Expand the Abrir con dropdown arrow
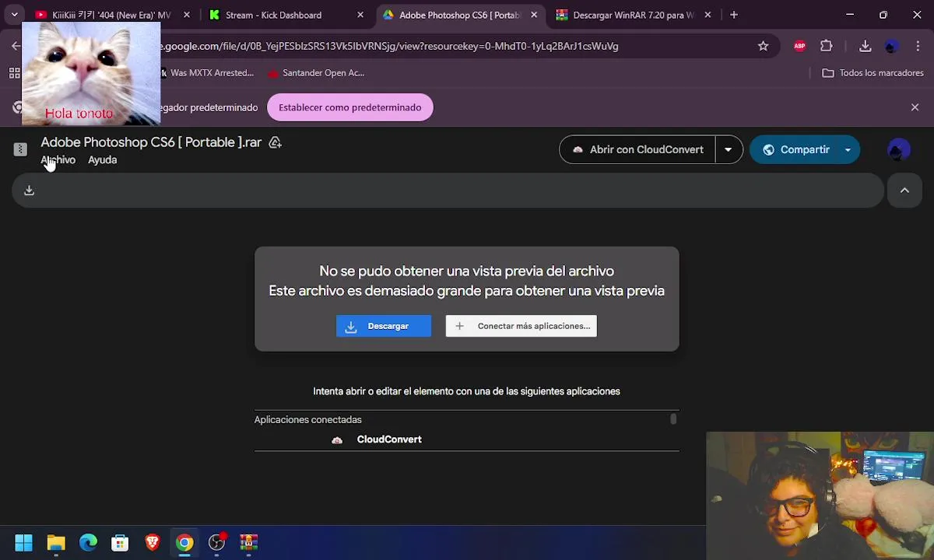 (x=729, y=149)
